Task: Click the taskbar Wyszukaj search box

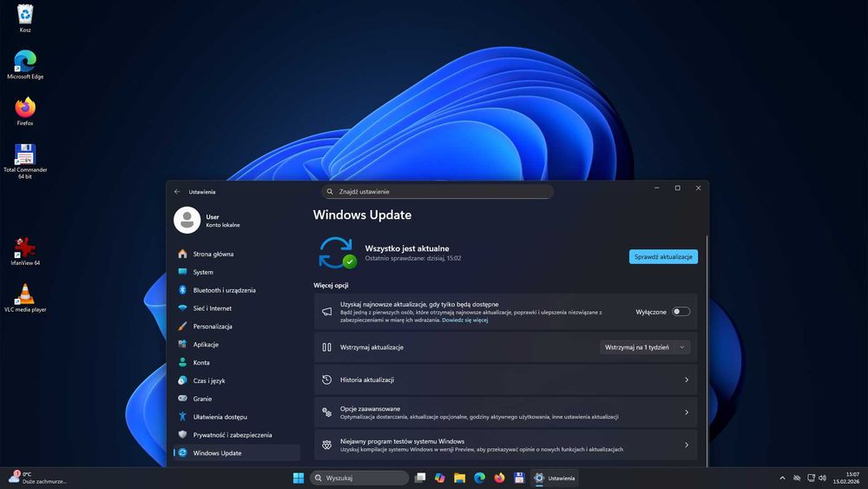Action: tap(358, 478)
